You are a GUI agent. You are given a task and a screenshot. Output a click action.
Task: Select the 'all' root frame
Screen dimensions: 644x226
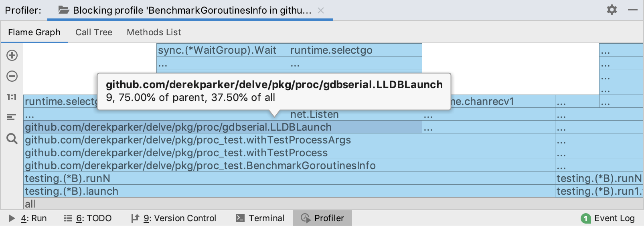tap(281, 204)
